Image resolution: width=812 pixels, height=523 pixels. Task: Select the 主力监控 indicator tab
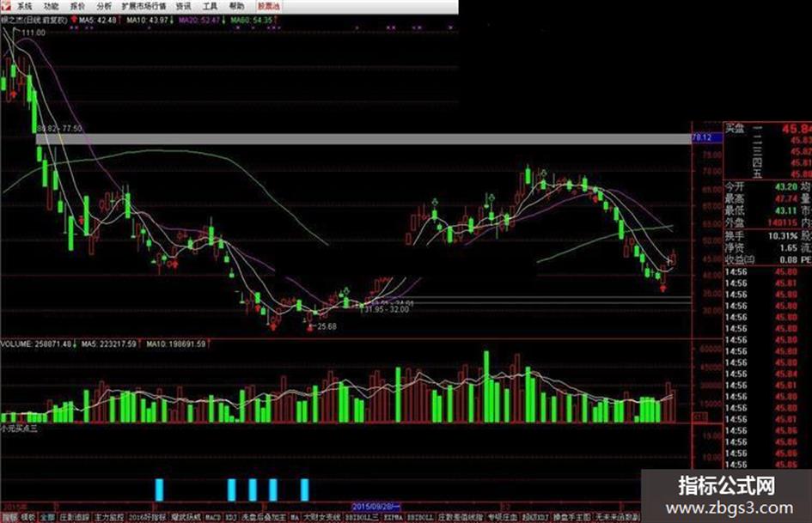(110, 517)
